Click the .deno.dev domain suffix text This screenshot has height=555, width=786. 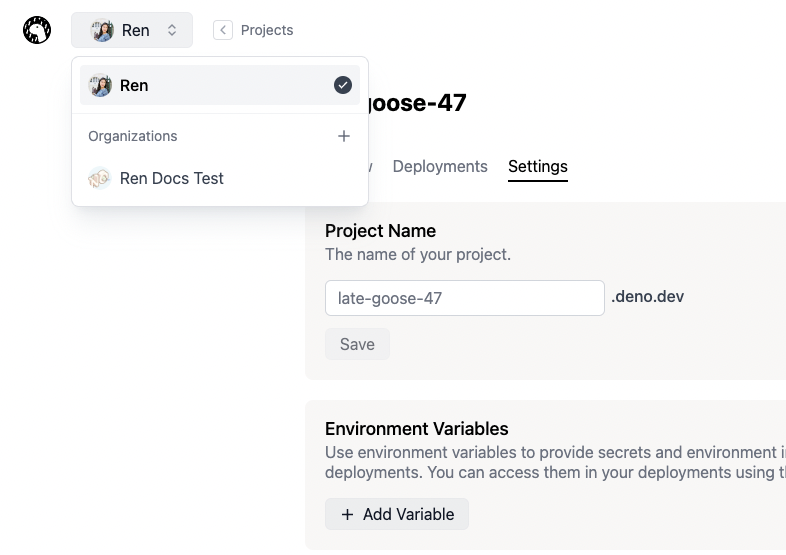pos(648,297)
